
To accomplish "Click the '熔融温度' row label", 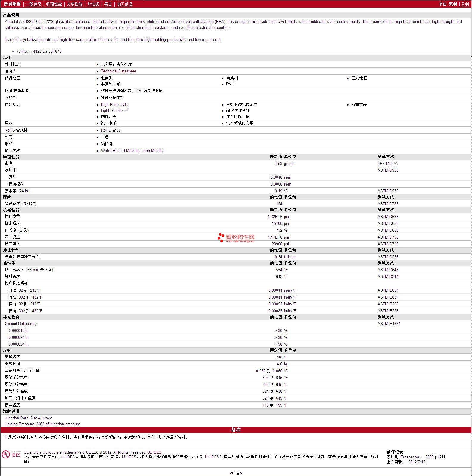I will pos(12,276).
